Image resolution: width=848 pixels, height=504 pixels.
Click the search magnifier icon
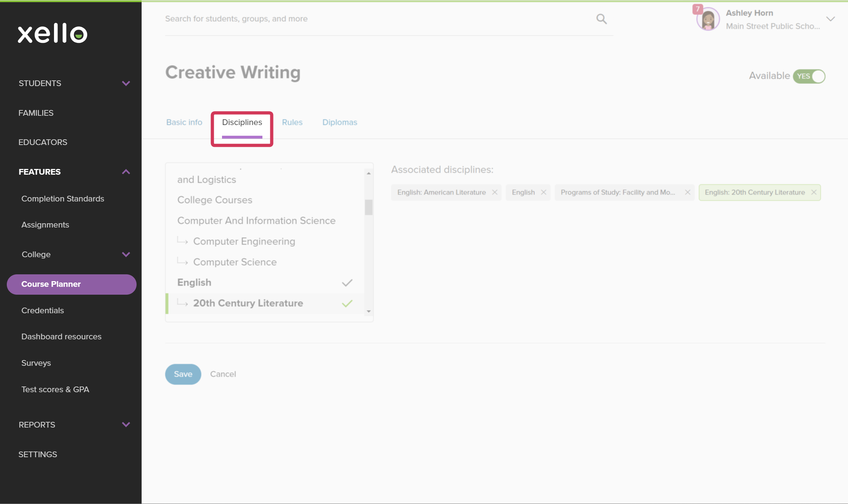tap(602, 19)
